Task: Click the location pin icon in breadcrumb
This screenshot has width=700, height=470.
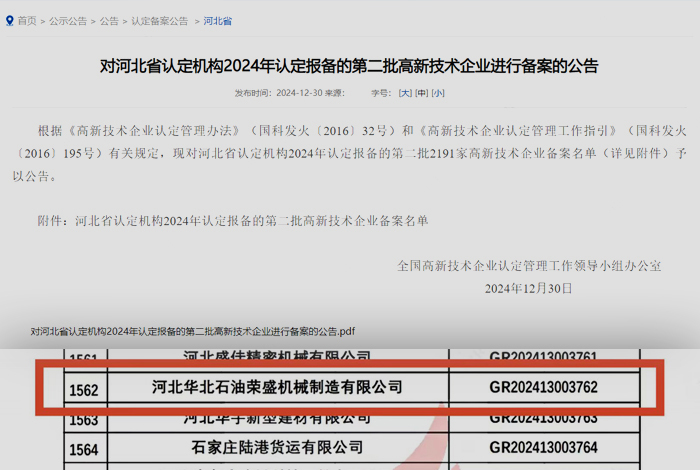Action: 9,21
